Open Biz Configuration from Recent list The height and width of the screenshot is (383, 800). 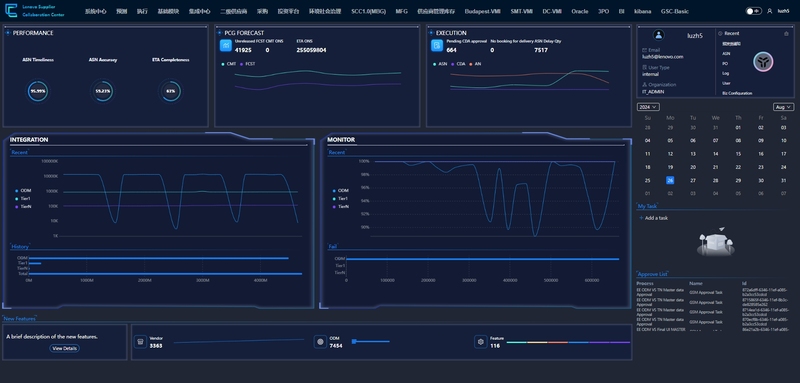coord(737,93)
